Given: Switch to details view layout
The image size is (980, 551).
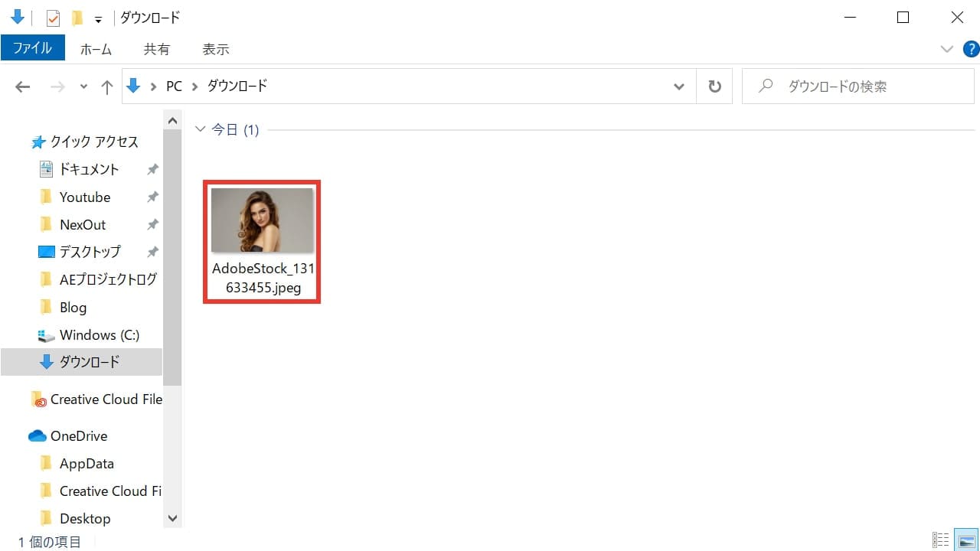Looking at the screenshot, I should (x=941, y=540).
